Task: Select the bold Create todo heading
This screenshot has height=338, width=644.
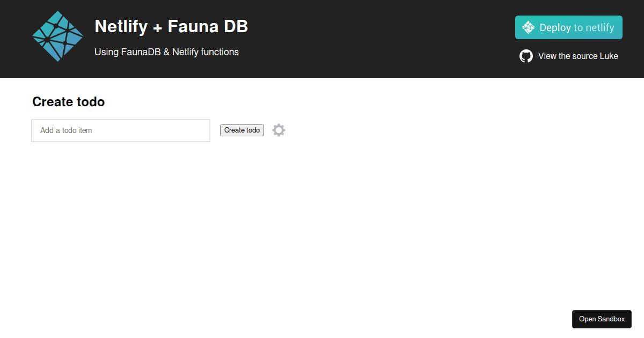Action: (x=68, y=101)
